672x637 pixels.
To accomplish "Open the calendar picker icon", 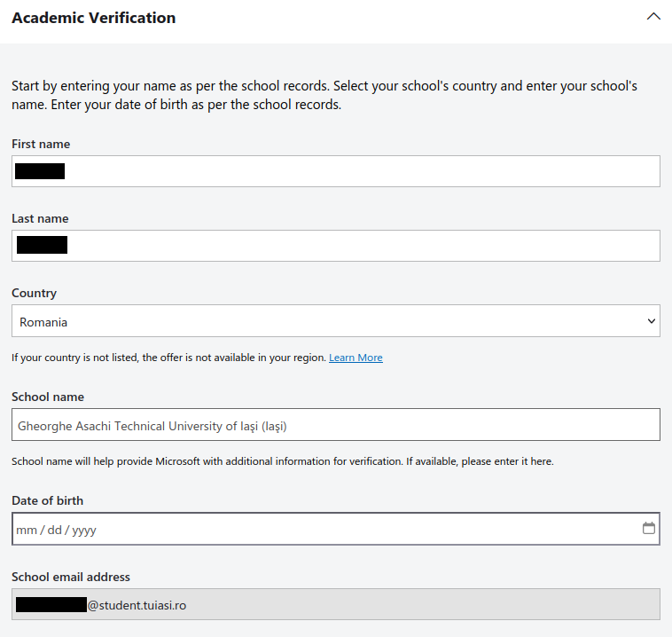I will click(x=648, y=529).
